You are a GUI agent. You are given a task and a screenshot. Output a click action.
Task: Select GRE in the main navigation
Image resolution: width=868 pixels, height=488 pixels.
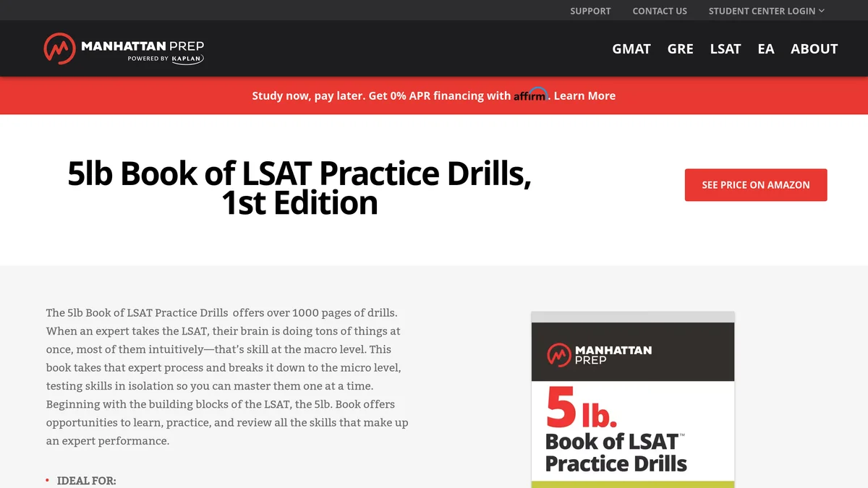(x=680, y=48)
